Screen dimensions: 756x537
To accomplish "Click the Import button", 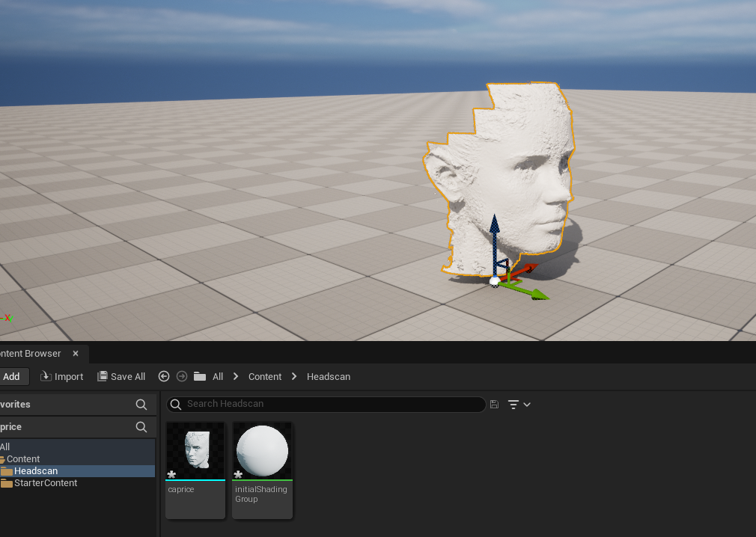I will 61,376.
